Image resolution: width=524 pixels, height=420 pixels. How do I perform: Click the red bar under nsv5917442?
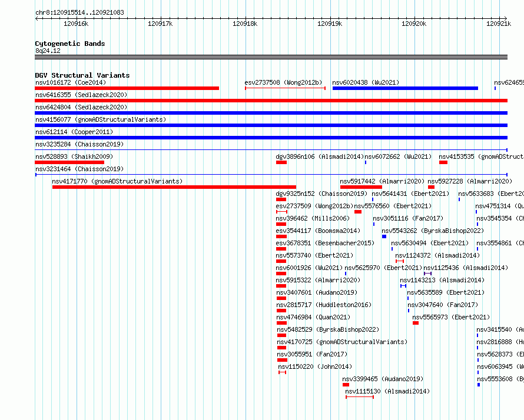(361, 187)
